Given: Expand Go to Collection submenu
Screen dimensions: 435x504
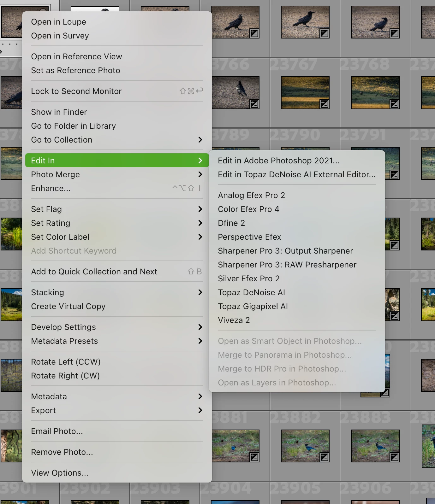Looking at the screenshot, I should 117,140.
